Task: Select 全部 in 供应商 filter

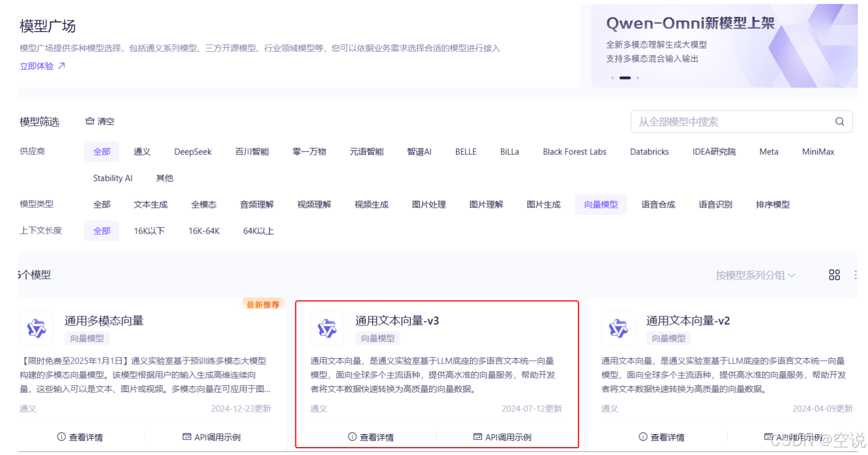Action: point(102,151)
